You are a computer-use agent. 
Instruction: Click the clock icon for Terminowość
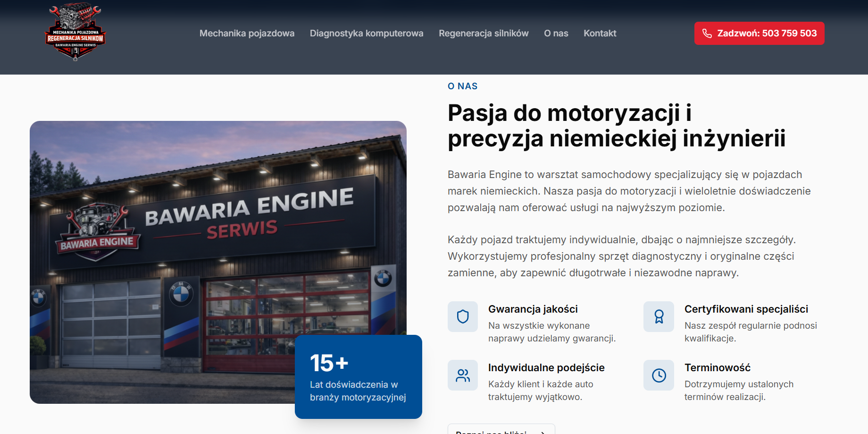(659, 375)
